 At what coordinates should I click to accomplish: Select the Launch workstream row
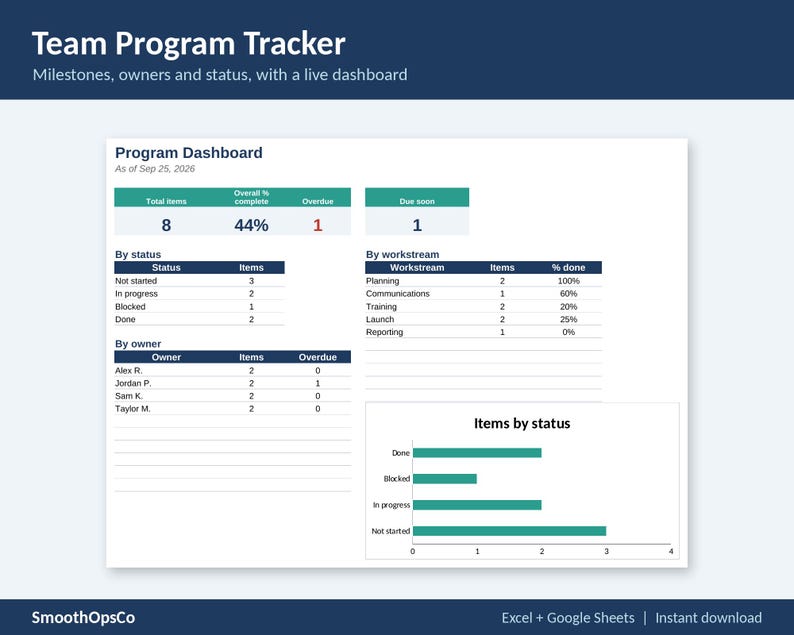(x=484, y=319)
